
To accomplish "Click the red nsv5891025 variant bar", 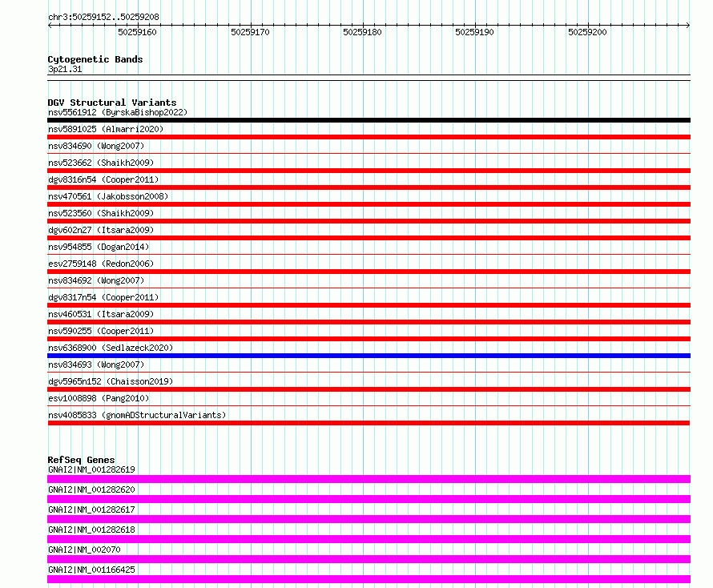I will pyautogui.click(x=369, y=137).
